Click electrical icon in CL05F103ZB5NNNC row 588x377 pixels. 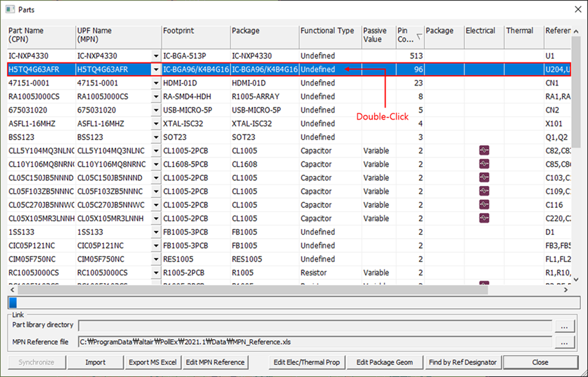484,191
